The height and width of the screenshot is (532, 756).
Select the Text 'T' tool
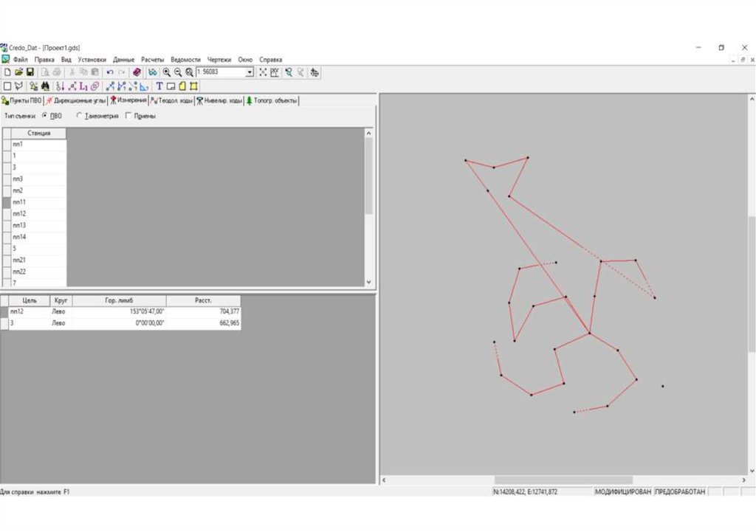point(159,86)
